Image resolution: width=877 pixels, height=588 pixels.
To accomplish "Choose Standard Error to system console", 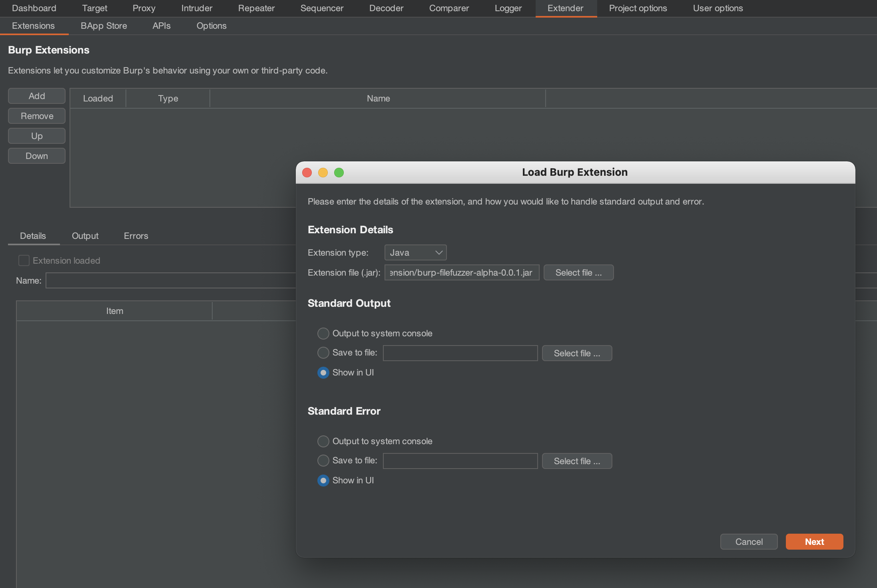I will [x=323, y=441].
